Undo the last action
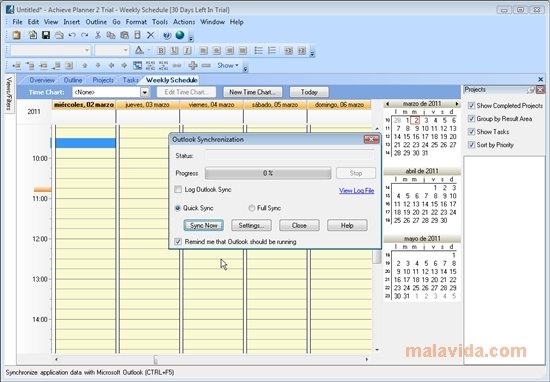The width and height of the screenshot is (550, 382). point(72,35)
